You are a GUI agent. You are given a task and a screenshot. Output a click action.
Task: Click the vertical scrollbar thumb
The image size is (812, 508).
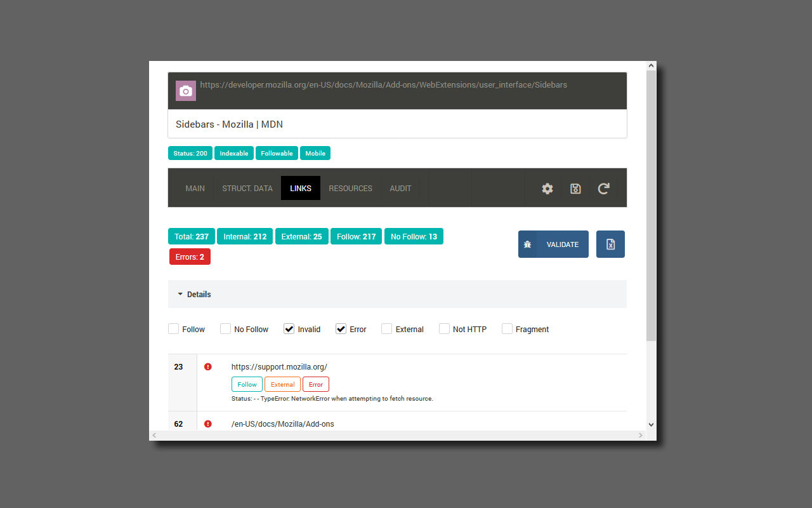tap(651, 204)
